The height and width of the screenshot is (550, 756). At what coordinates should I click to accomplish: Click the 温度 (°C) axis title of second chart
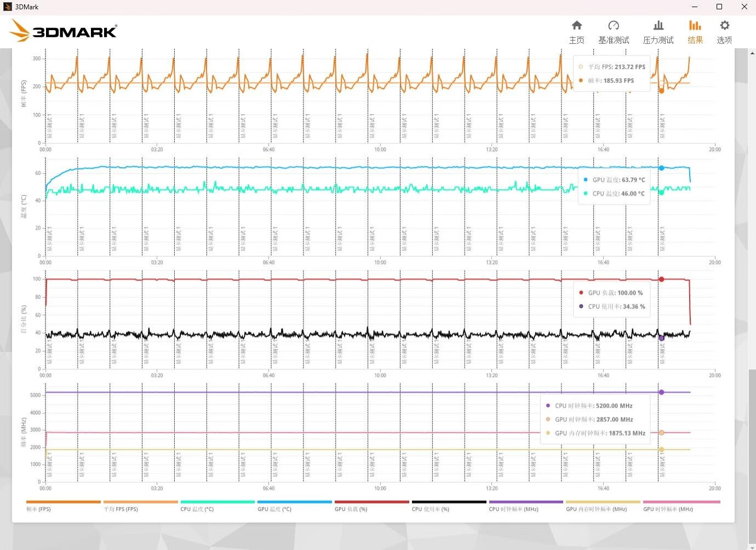[x=24, y=207]
